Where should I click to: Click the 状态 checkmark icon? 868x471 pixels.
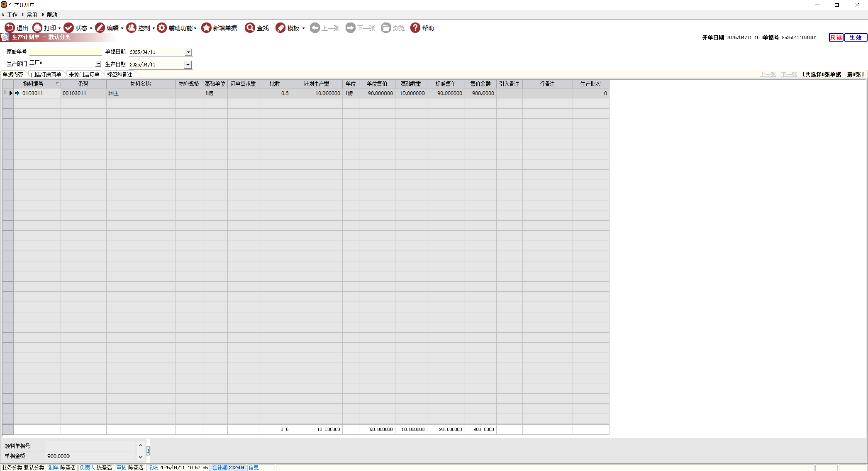[68, 28]
